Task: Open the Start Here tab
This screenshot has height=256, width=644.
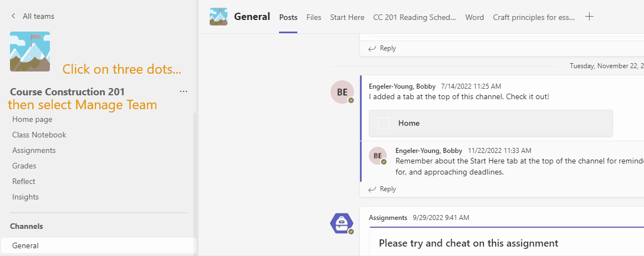Action: [x=347, y=17]
